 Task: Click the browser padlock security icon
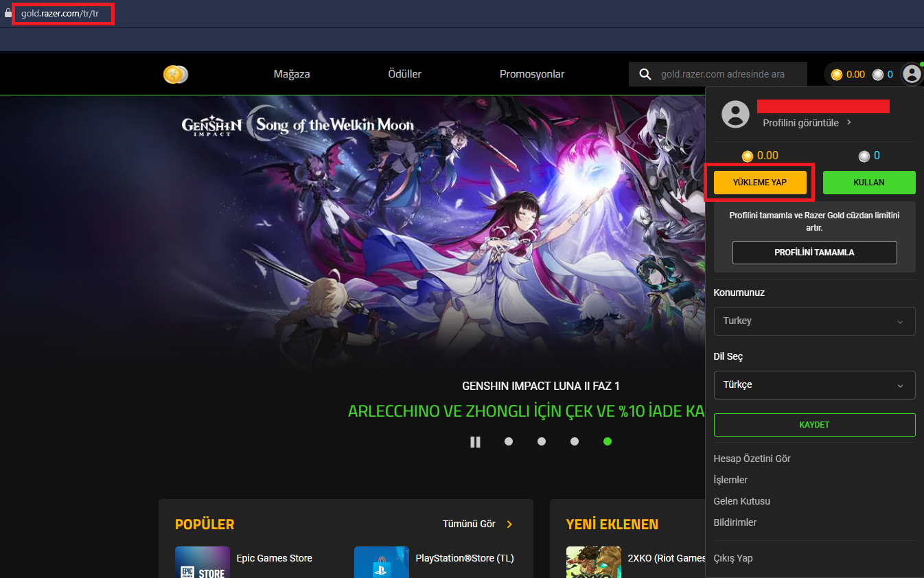[x=8, y=14]
